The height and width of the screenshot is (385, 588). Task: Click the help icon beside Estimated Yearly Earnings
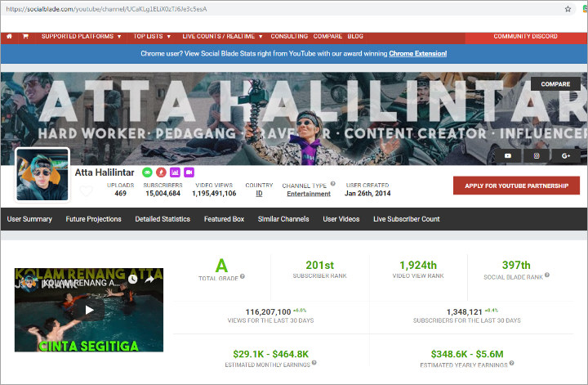click(512, 363)
